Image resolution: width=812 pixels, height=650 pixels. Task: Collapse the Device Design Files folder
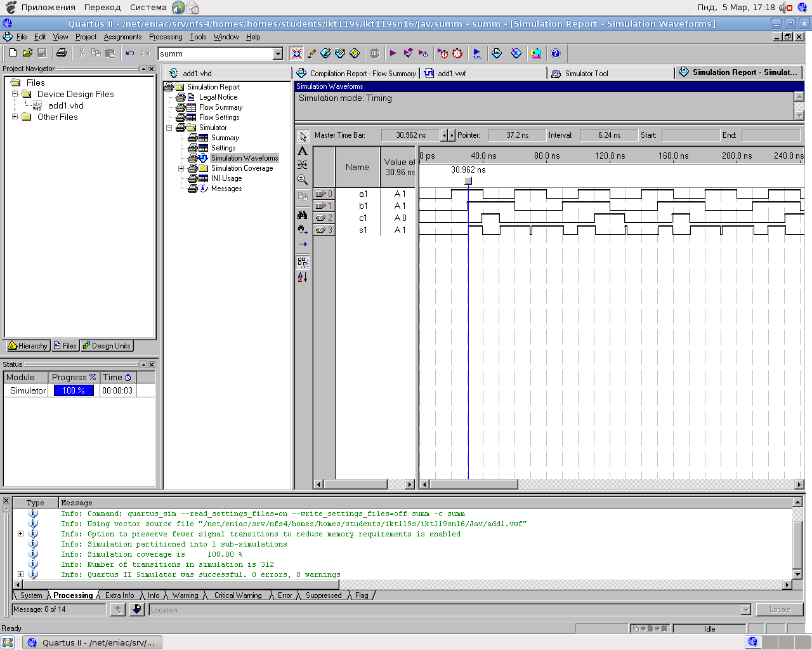click(x=15, y=94)
